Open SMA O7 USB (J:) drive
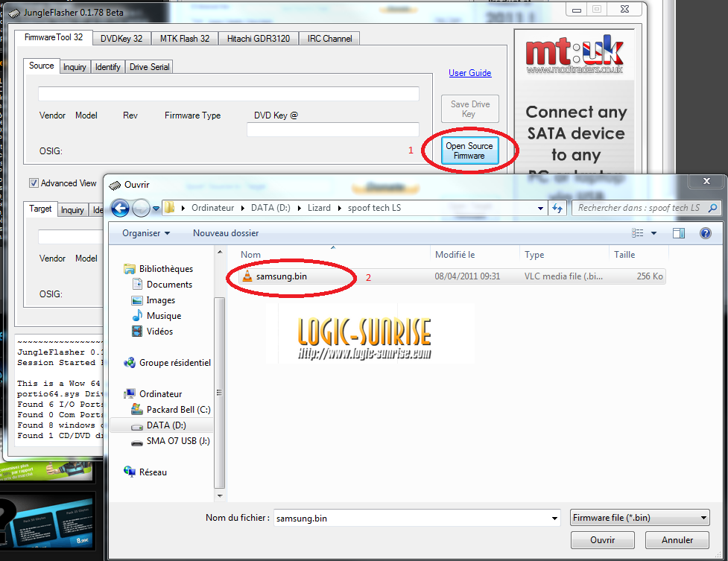The width and height of the screenshot is (728, 561). pyautogui.click(x=177, y=441)
